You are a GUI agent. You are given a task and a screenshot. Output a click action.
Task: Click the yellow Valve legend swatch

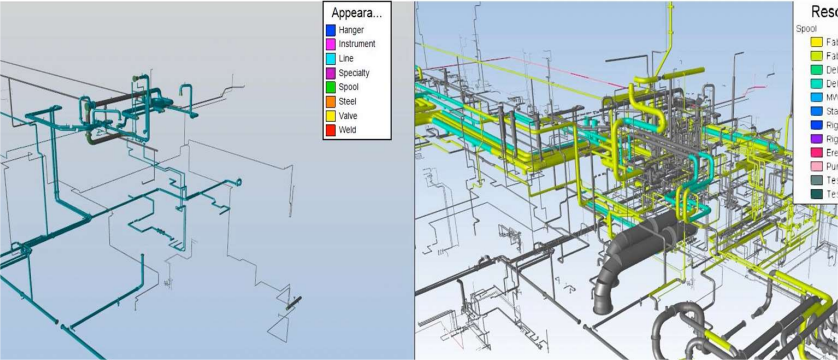[x=330, y=115]
